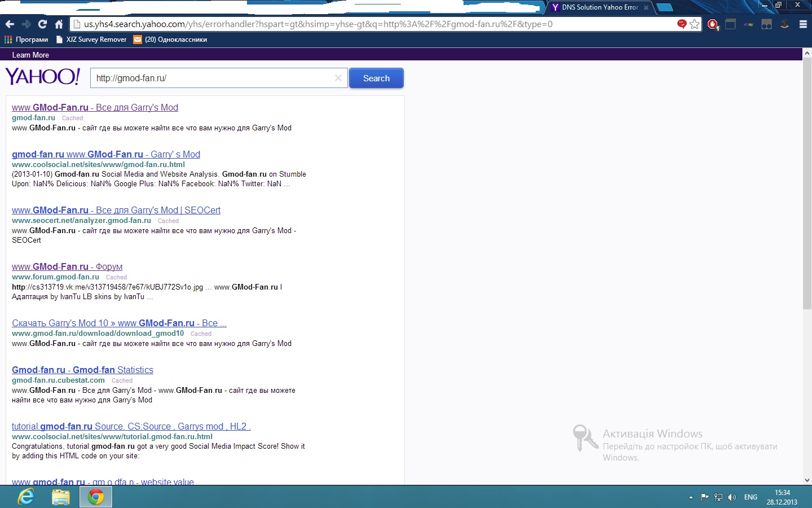Open the Програми apps shortcut
The width and height of the screenshot is (812, 508).
point(27,40)
